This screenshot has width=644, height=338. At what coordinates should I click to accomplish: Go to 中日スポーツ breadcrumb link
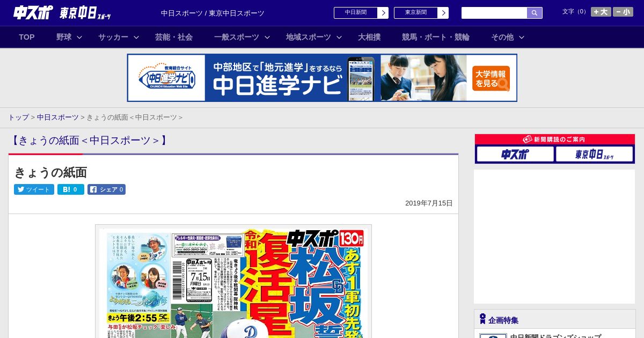coord(58,117)
